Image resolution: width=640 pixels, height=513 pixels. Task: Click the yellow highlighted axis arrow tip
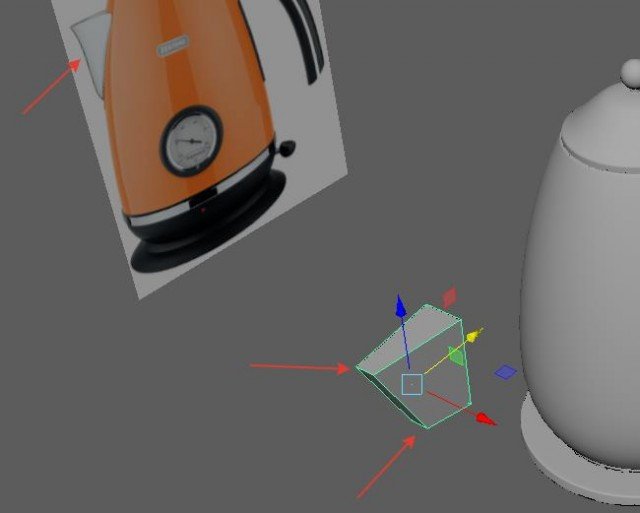click(477, 332)
